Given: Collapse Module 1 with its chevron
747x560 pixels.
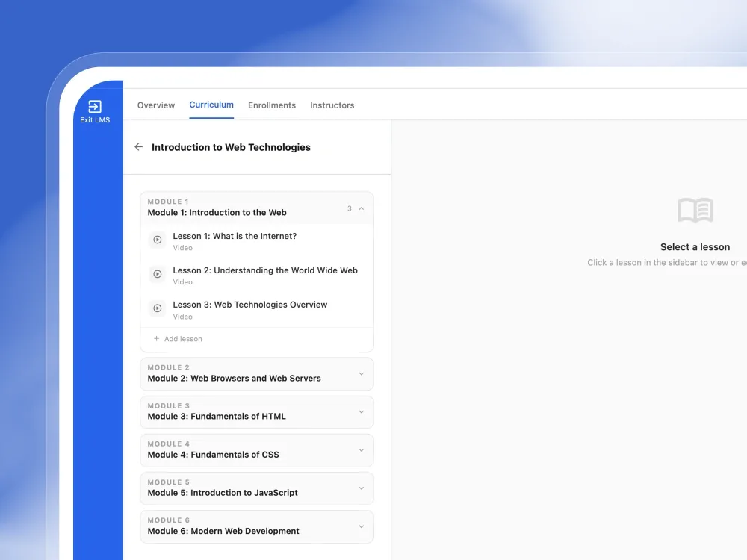Looking at the screenshot, I should [362, 208].
